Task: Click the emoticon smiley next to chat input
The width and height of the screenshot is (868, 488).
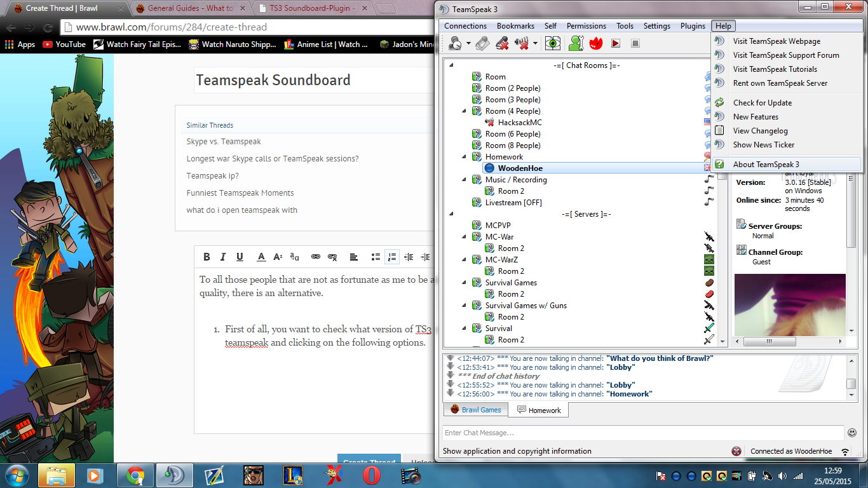Action: (x=852, y=433)
